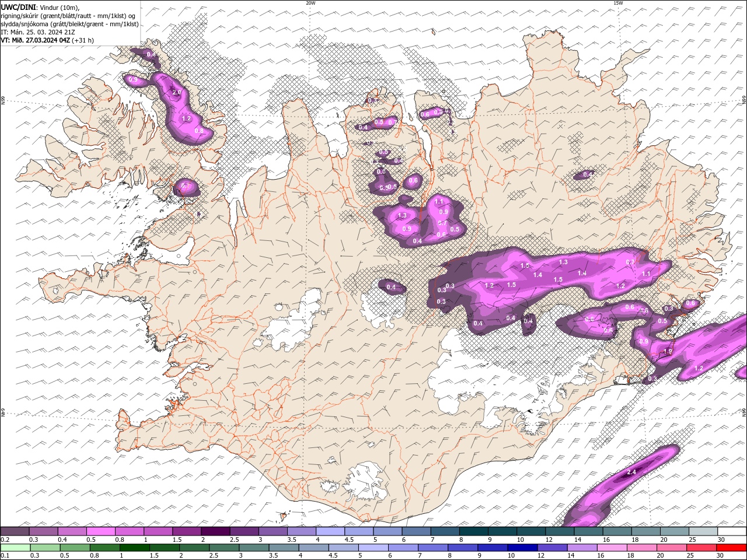This screenshot has height=560, width=747.
Task: Pick the light pink legend swatch labeled 16
Action: (612, 548)
